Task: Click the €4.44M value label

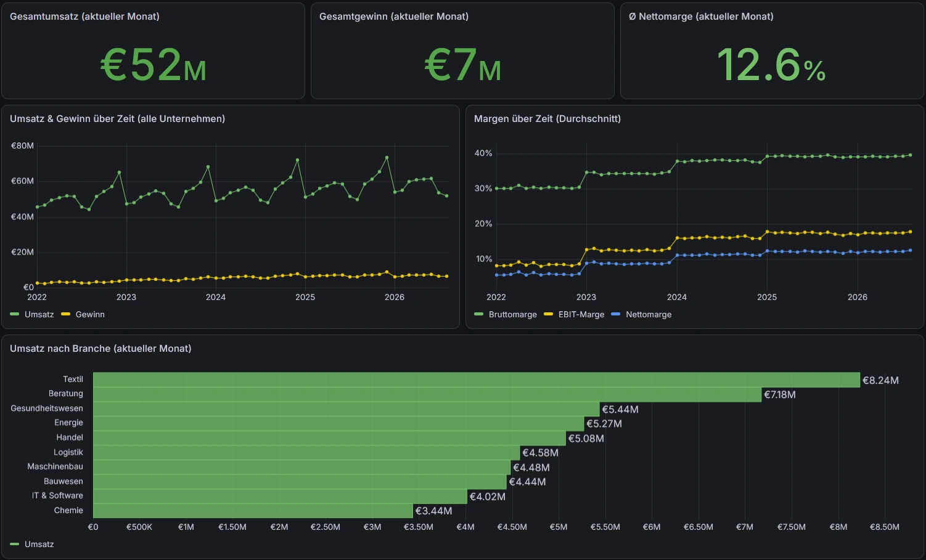Action: [x=528, y=482]
